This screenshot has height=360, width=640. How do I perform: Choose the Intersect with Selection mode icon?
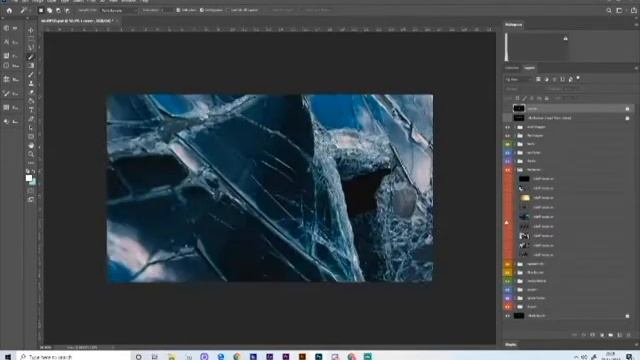[67, 11]
